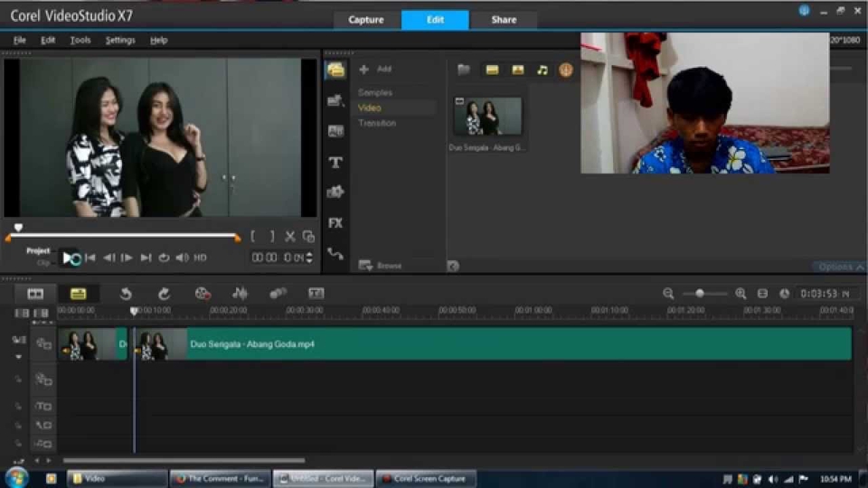The width and height of the screenshot is (868, 488).
Task: Open the Path library icon
Action: point(335,254)
